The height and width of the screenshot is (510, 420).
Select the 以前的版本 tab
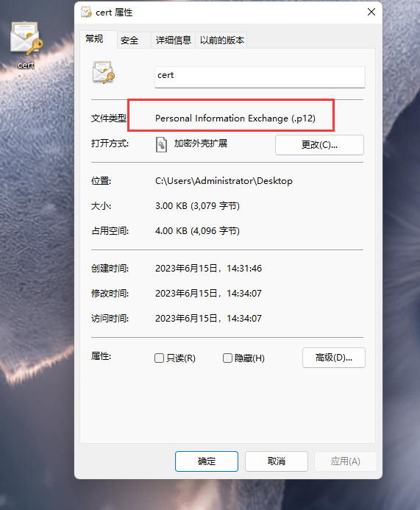point(221,40)
